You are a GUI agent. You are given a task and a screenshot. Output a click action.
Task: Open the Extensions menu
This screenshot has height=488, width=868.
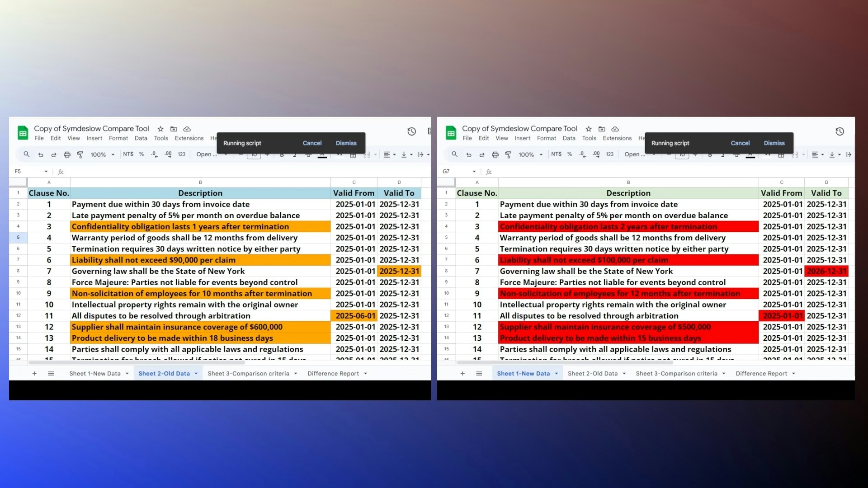click(x=189, y=138)
